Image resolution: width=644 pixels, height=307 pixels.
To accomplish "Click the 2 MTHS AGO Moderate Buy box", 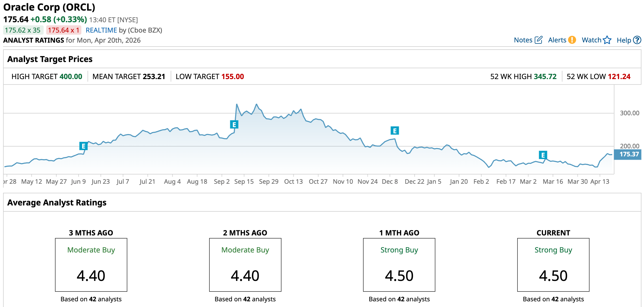I will click(245, 265).
